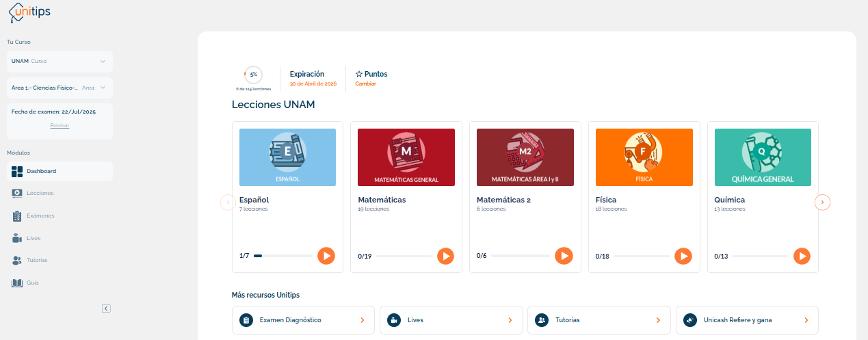The image size is (868, 340).
Task: Click the Unicash megaphone icon
Action: [x=690, y=320]
